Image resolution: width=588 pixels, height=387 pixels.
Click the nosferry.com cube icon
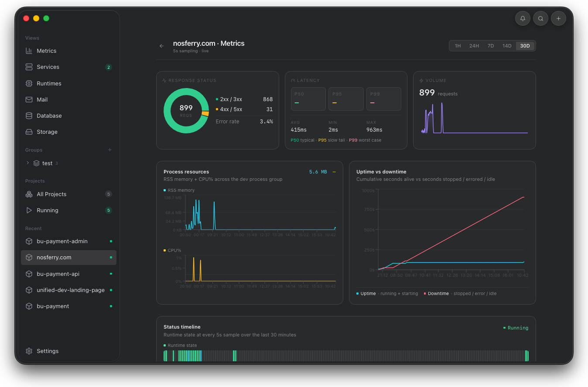[x=29, y=257]
